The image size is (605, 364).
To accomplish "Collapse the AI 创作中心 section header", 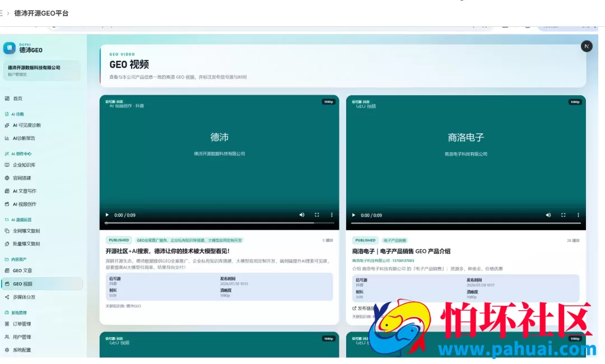I will pyautogui.click(x=18, y=154).
